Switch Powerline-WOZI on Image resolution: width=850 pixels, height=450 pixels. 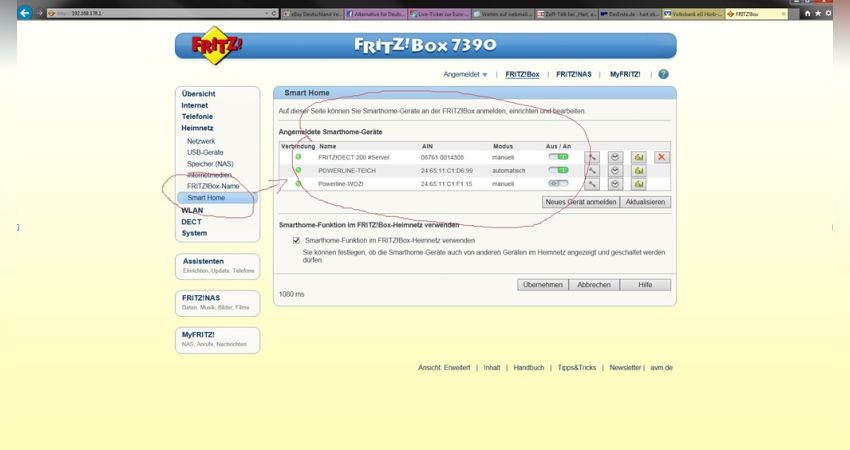(x=558, y=184)
